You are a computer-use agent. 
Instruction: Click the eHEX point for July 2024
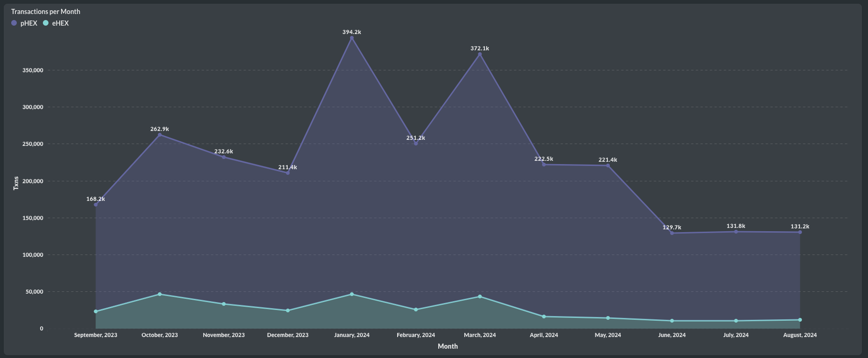[x=736, y=321]
